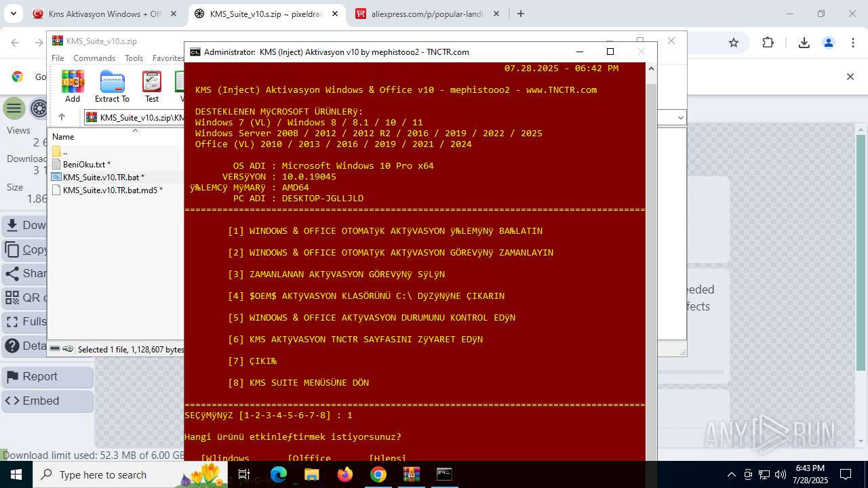Open network icon in system tray

[764, 474]
